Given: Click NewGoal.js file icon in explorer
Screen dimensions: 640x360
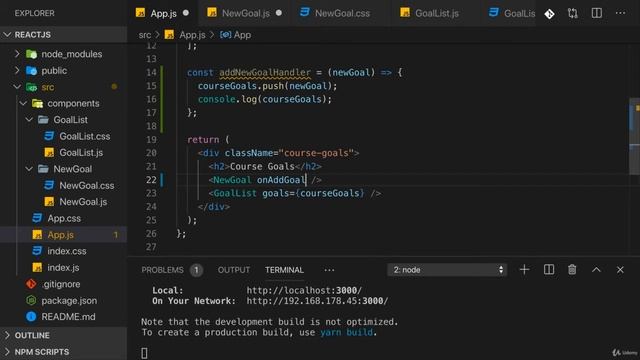Looking at the screenshot, I should tap(49, 202).
